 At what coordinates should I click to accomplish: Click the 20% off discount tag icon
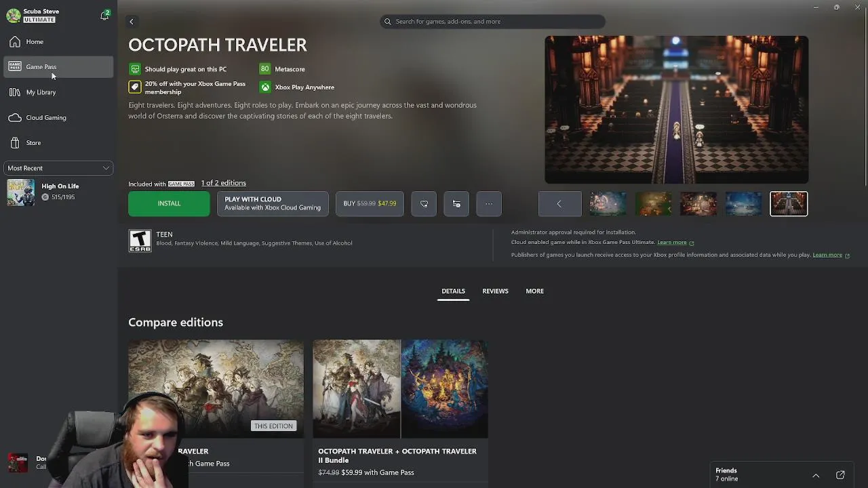(135, 87)
